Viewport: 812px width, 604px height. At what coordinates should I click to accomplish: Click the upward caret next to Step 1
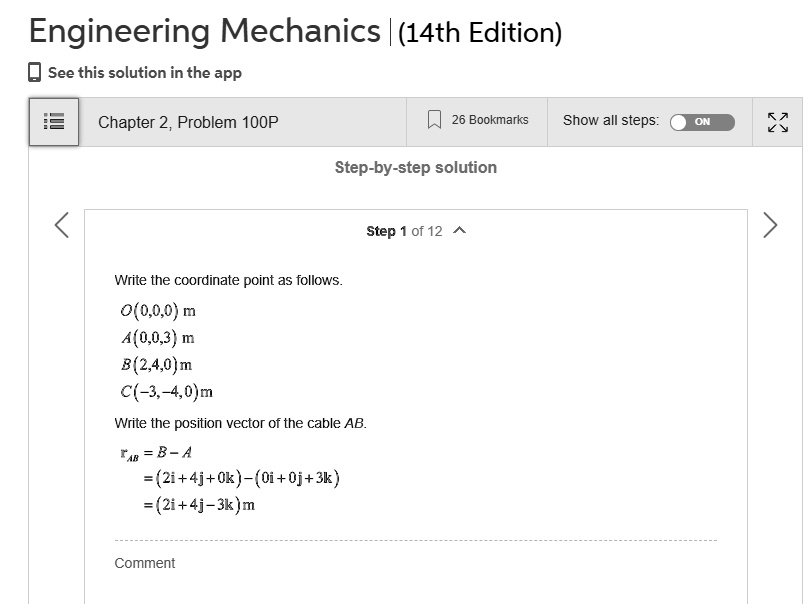coord(459,231)
